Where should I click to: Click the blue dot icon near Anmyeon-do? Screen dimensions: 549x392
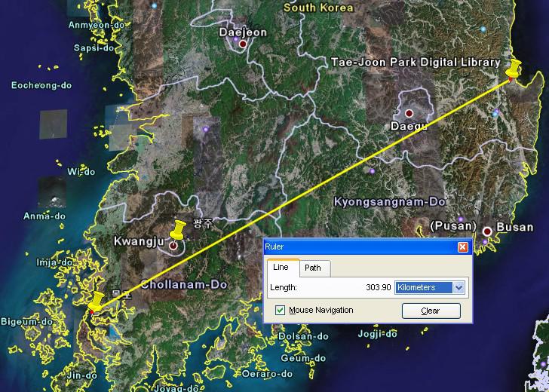155,5
